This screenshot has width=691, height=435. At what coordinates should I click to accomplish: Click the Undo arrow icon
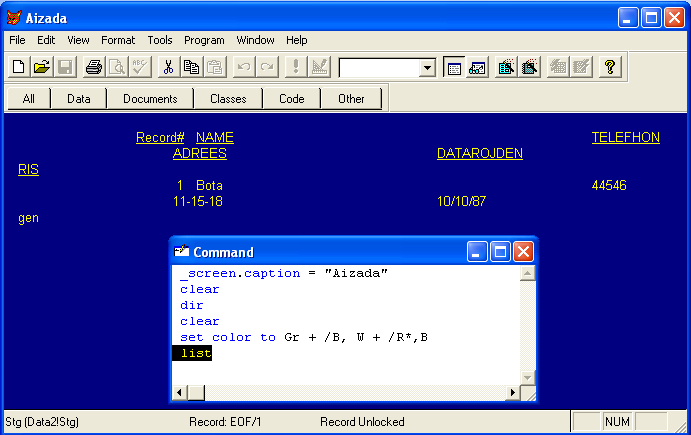tap(244, 67)
